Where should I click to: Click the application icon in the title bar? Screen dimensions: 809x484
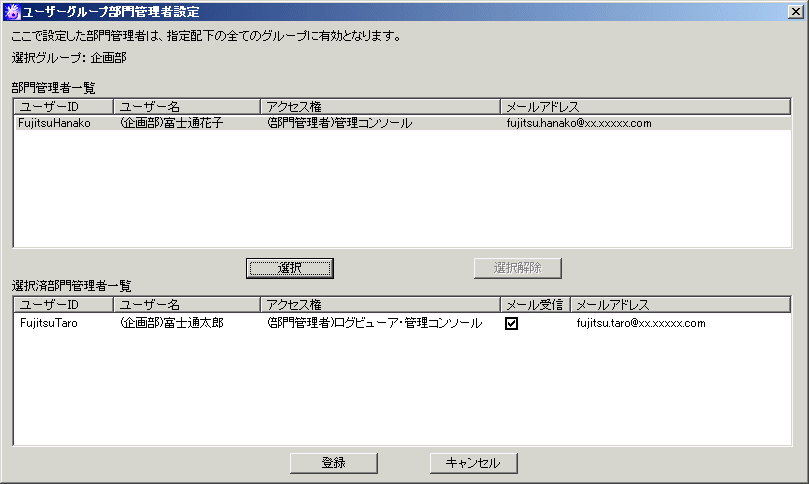12,12
